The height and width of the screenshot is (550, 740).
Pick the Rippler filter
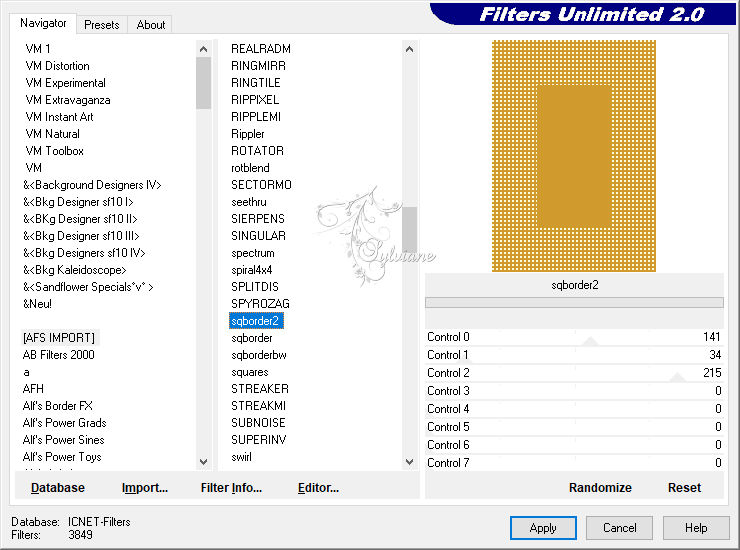click(x=247, y=134)
